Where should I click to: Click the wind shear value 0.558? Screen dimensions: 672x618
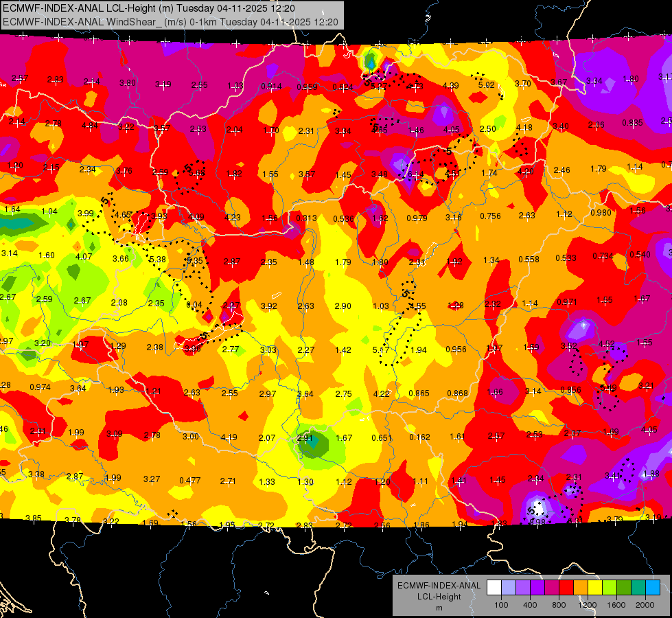coord(529,259)
